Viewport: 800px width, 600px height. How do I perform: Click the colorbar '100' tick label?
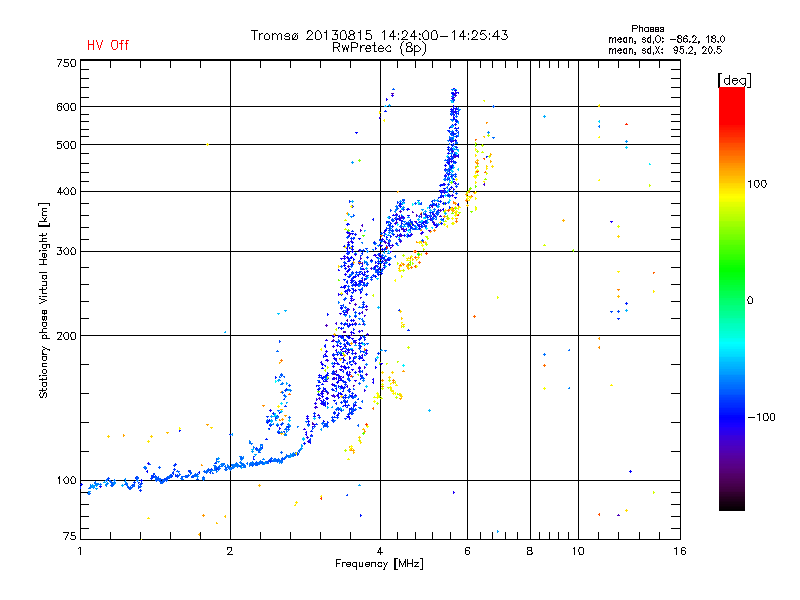pos(757,184)
